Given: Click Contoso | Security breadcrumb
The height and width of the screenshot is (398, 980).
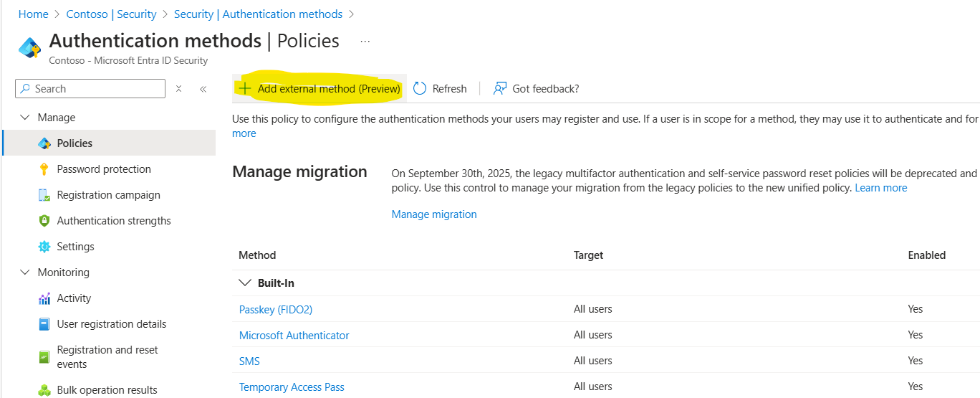Looking at the screenshot, I should [111, 14].
